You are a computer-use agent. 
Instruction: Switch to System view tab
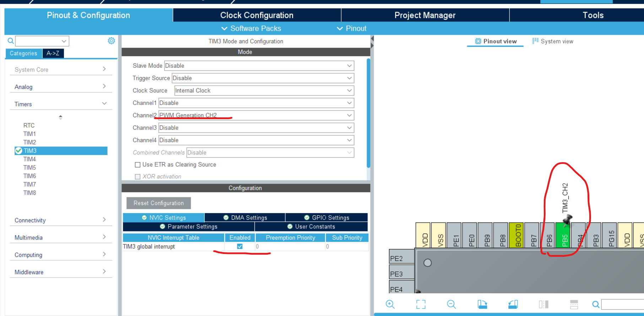coord(553,41)
